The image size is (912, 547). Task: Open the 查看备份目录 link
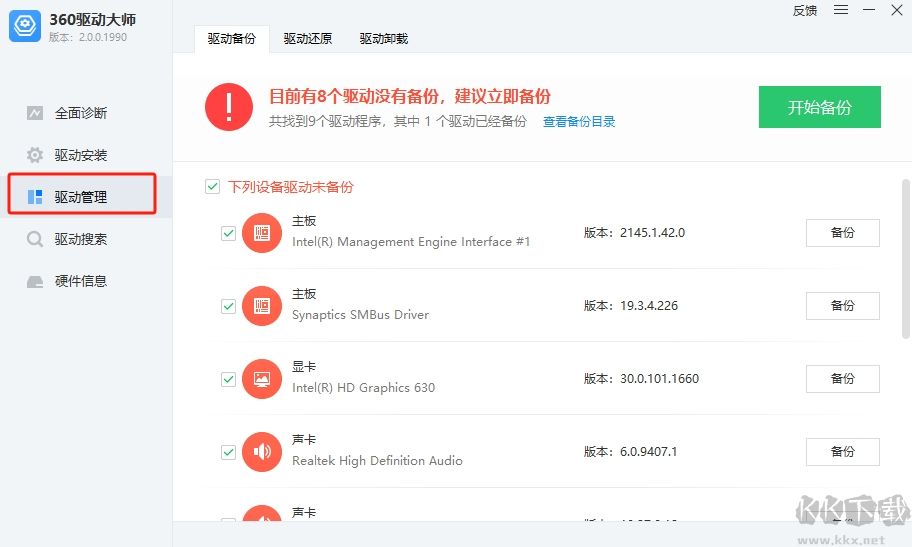579,122
